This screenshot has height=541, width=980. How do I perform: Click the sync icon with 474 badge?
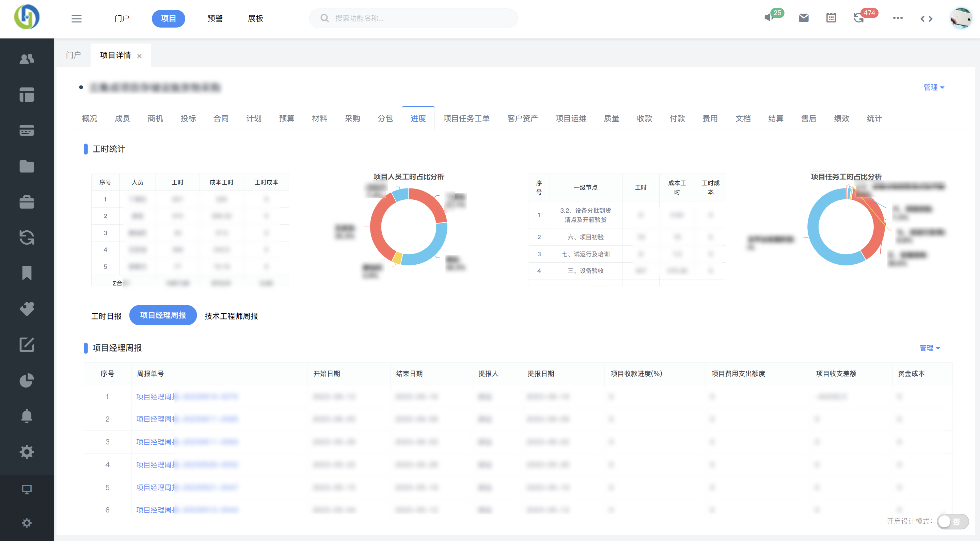859,18
